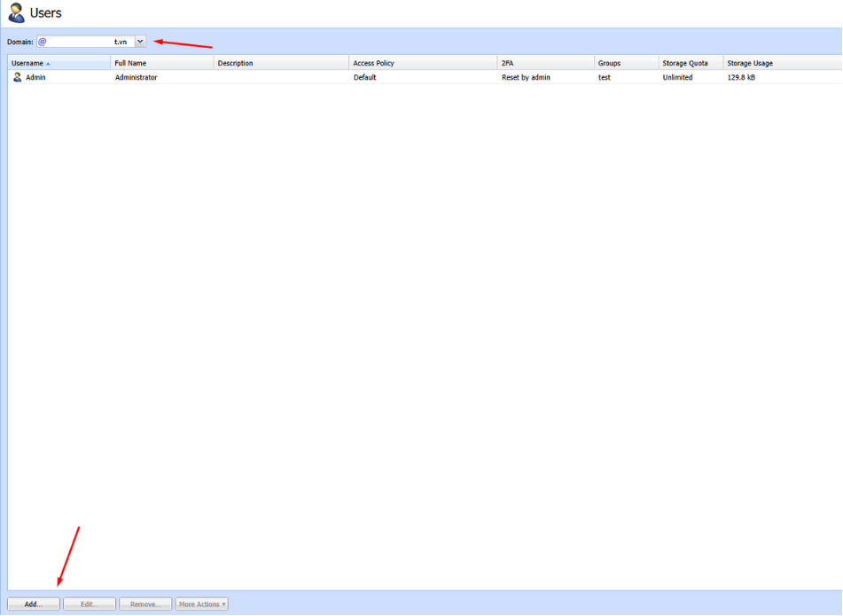Click the Users page header icon
The image size is (843, 616).
click(x=16, y=13)
